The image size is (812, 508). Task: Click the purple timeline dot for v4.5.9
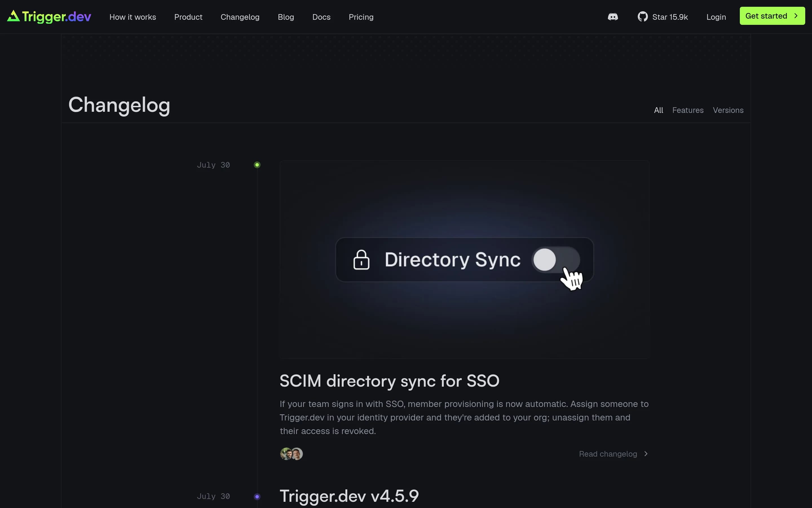[257, 497]
